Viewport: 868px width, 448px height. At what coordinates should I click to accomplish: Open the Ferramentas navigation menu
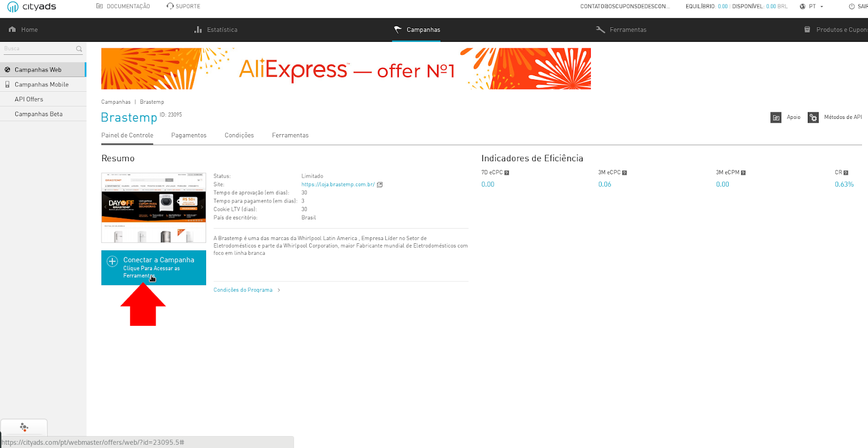(x=628, y=30)
